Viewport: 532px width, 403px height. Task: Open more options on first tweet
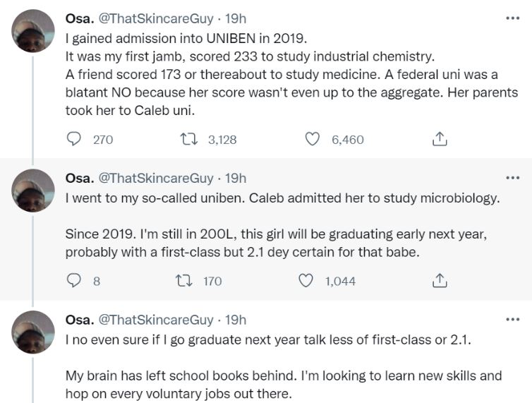(512, 18)
